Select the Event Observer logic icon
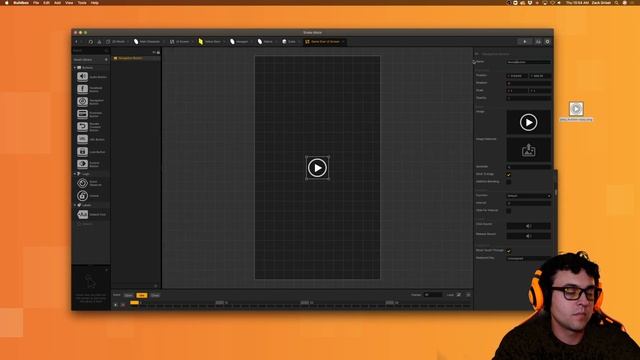640x360 pixels. (x=82, y=183)
